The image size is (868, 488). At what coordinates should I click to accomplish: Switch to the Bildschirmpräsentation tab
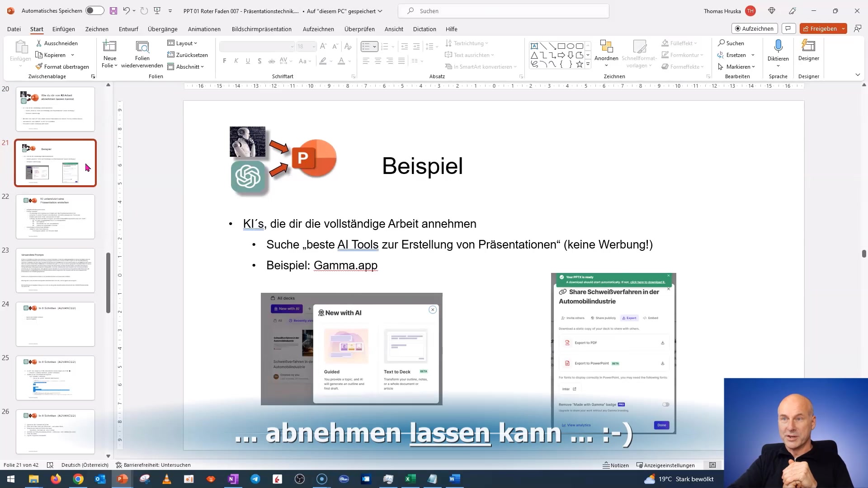(261, 29)
